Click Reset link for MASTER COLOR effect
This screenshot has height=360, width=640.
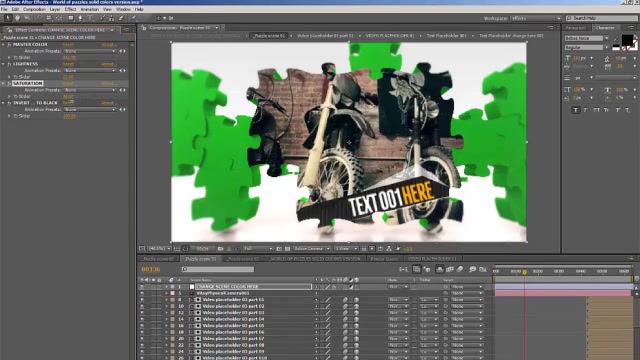68,44
